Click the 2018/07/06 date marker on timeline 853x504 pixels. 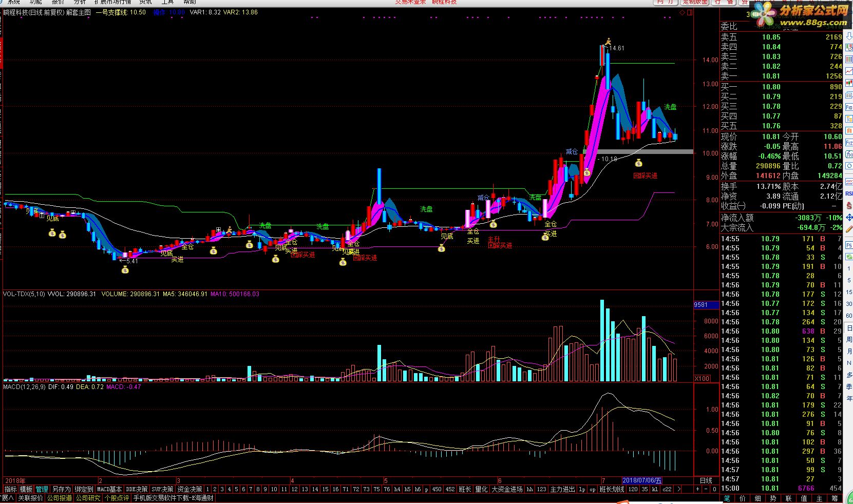(641, 480)
